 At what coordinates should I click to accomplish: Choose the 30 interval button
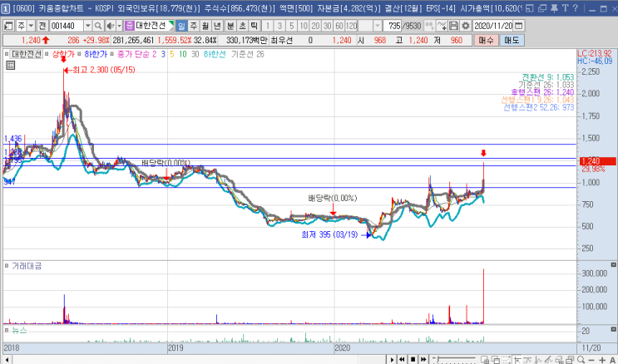327,26
